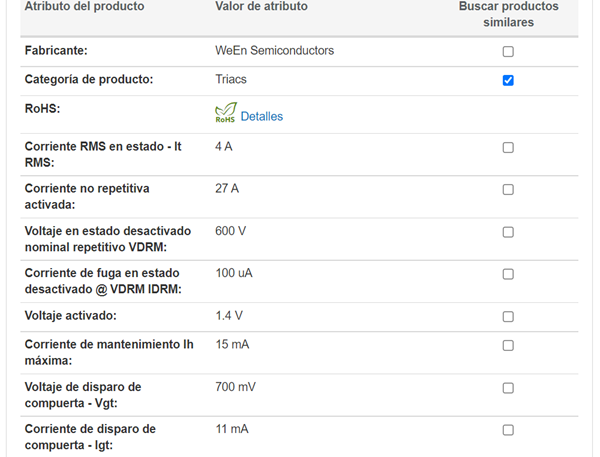
Task: Select the 600 V VDRM checkbox
Action: (508, 232)
